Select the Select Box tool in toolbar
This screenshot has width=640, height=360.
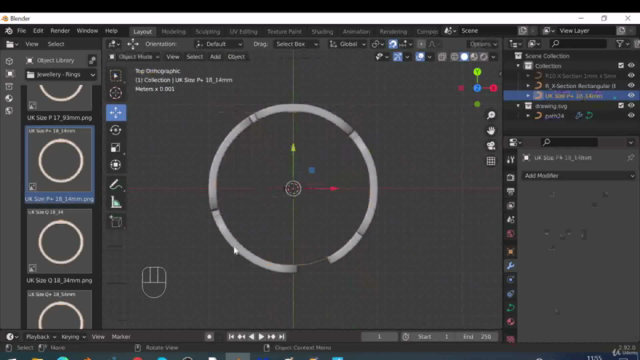tap(116, 76)
